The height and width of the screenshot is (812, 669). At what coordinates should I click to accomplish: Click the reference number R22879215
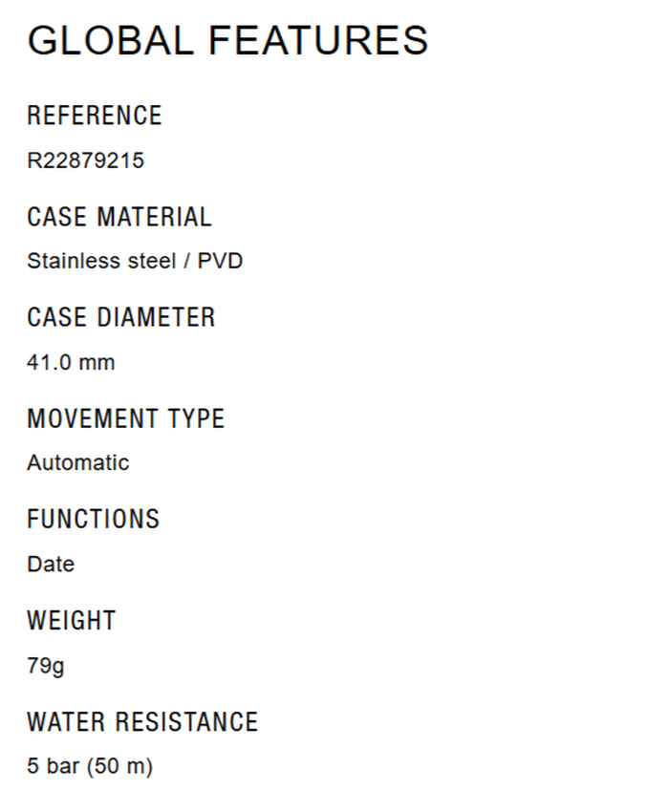85,160
